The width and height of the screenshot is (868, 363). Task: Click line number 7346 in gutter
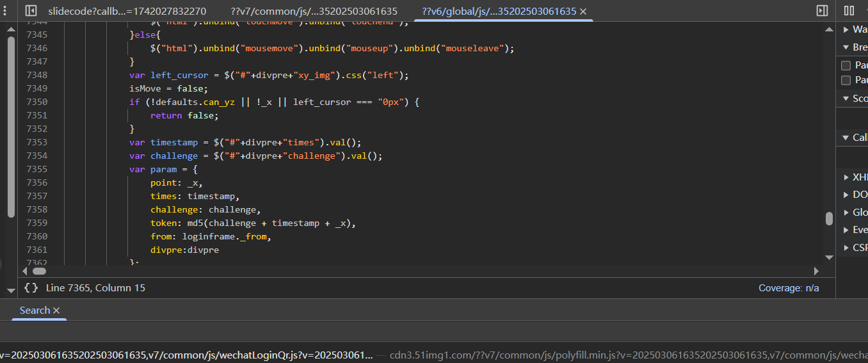36,48
